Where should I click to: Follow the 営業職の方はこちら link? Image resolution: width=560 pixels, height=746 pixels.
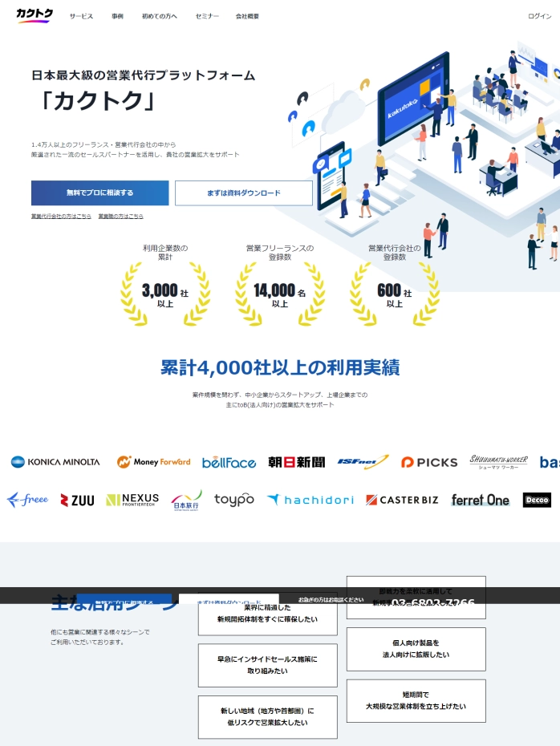tap(120, 216)
